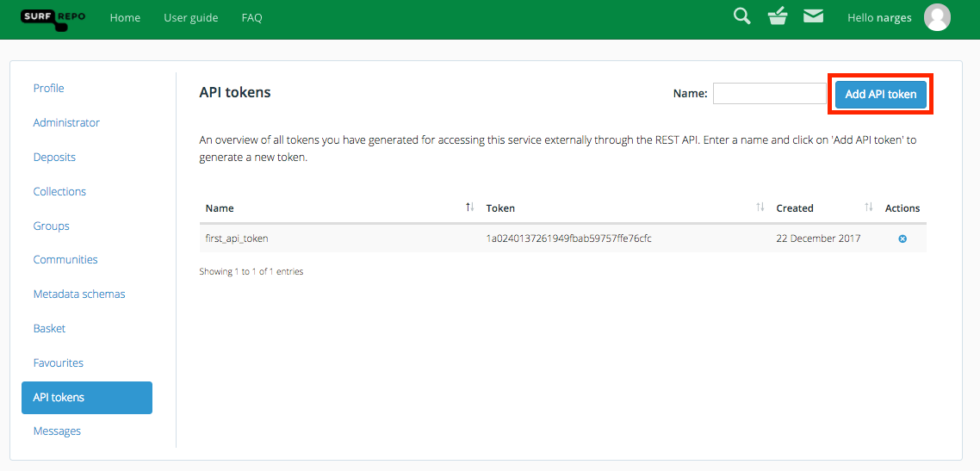Image resolution: width=980 pixels, height=471 pixels.
Task: Open Administrator in the sidebar
Action: (x=66, y=122)
